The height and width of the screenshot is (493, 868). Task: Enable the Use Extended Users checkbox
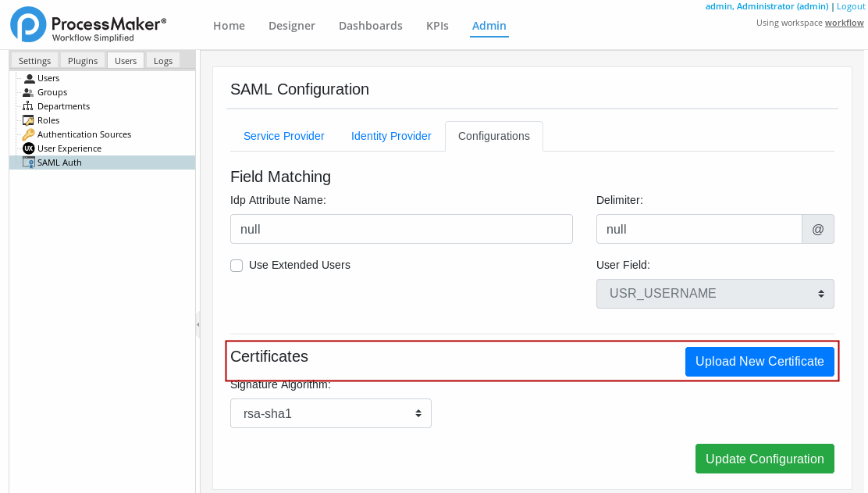click(x=237, y=266)
